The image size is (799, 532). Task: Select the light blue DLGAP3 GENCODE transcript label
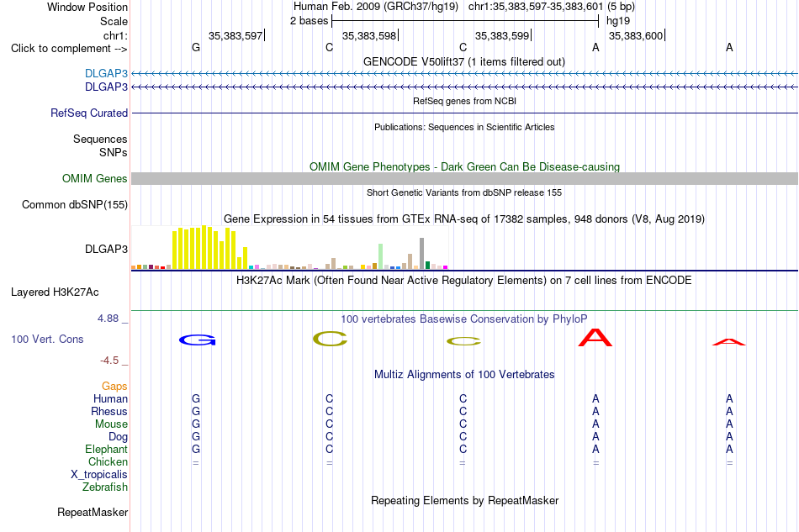106,73
